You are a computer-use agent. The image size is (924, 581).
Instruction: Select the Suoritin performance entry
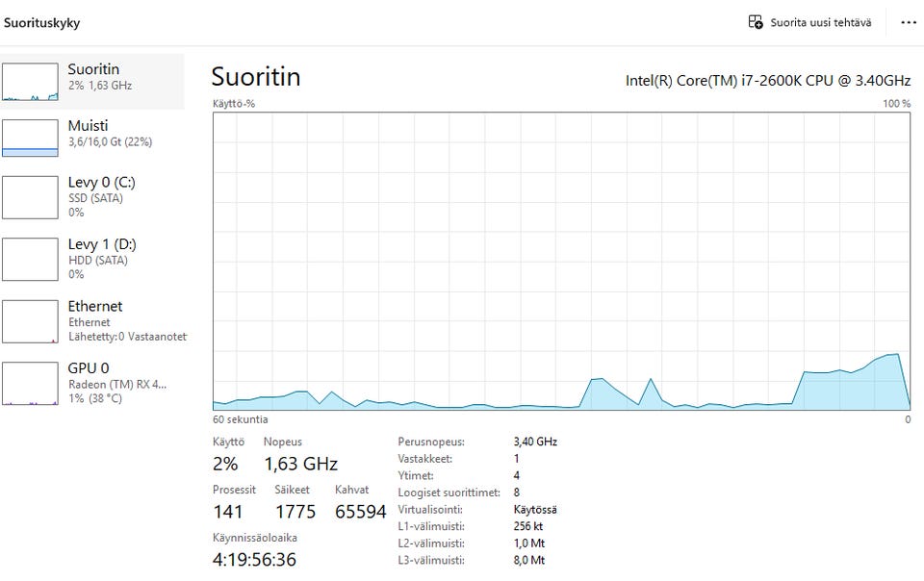pos(92,82)
